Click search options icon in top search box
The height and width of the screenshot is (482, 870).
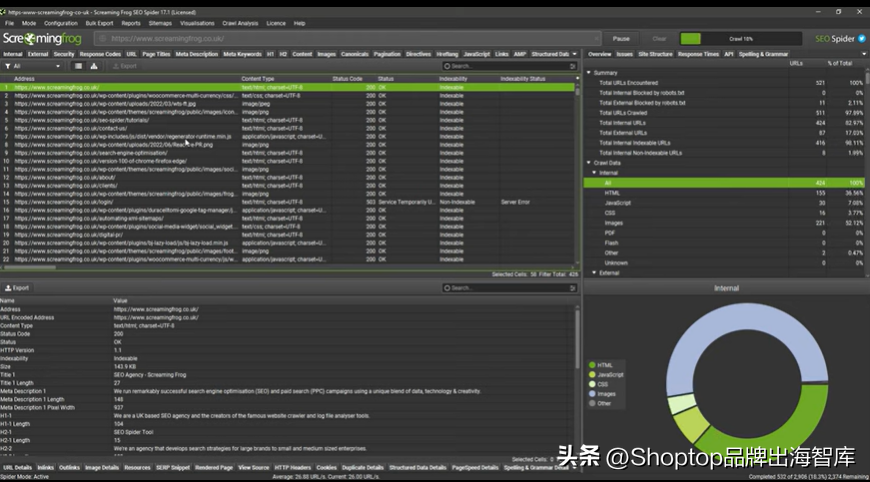tap(573, 66)
